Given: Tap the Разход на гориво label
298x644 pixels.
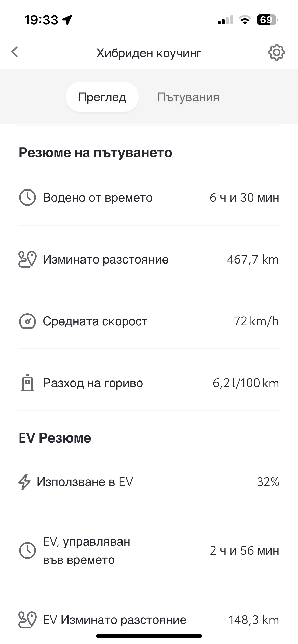Looking at the screenshot, I should (x=93, y=383).
